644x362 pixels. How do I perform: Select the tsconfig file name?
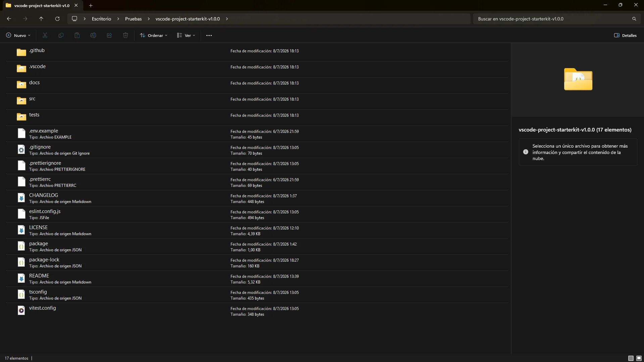[38, 292]
